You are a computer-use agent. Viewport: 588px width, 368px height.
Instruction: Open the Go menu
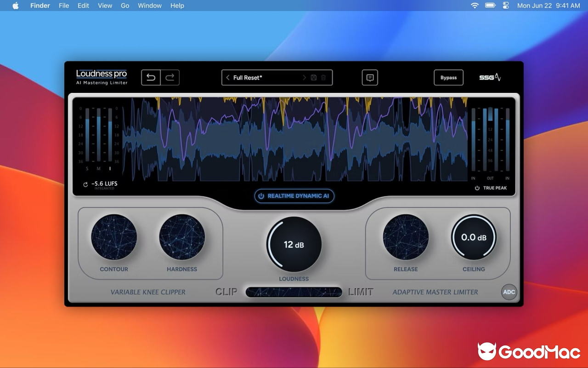(x=125, y=6)
